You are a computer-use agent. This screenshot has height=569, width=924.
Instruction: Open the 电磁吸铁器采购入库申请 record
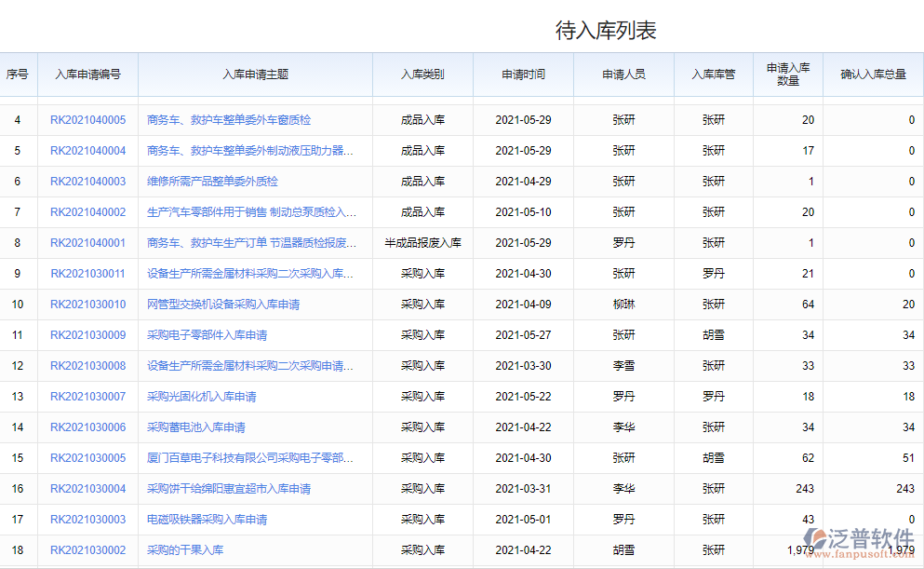pos(208,519)
